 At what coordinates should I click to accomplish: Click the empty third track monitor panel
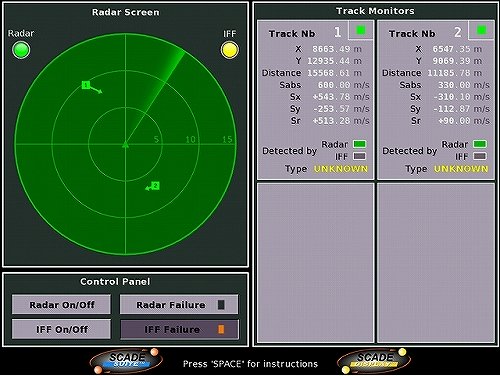[x=315, y=262]
